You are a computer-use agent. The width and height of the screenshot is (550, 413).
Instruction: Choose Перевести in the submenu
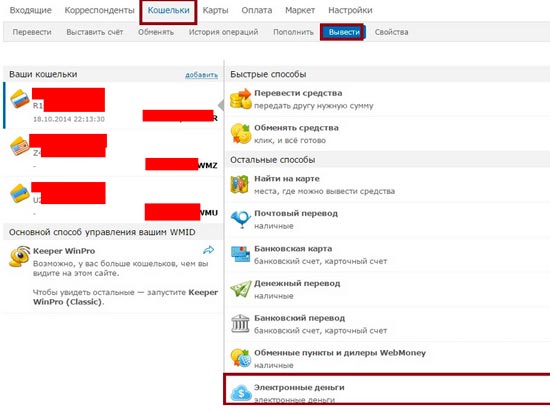click(x=32, y=32)
